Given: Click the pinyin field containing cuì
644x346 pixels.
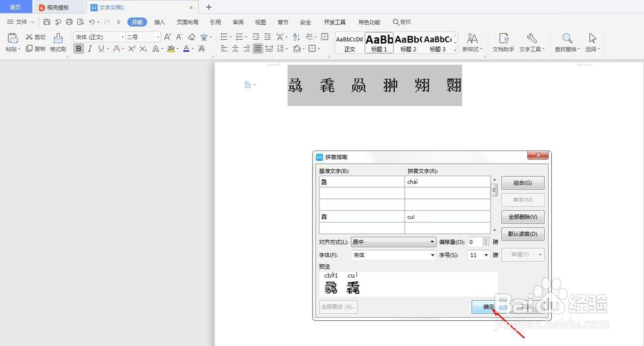Looking at the screenshot, I should pos(448,217).
